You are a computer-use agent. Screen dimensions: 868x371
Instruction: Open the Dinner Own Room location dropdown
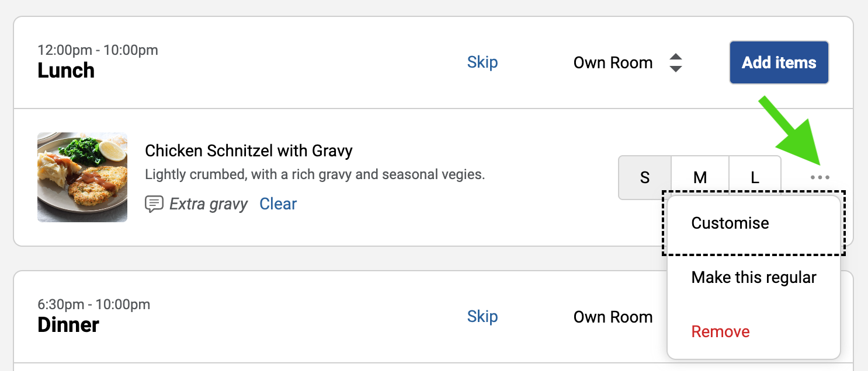tap(613, 317)
